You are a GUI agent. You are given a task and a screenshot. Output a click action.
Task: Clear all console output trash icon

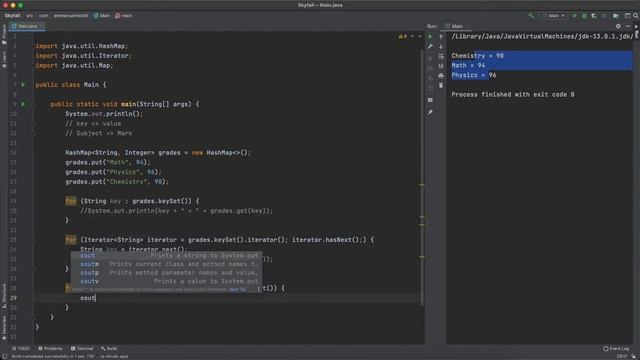(x=441, y=85)
